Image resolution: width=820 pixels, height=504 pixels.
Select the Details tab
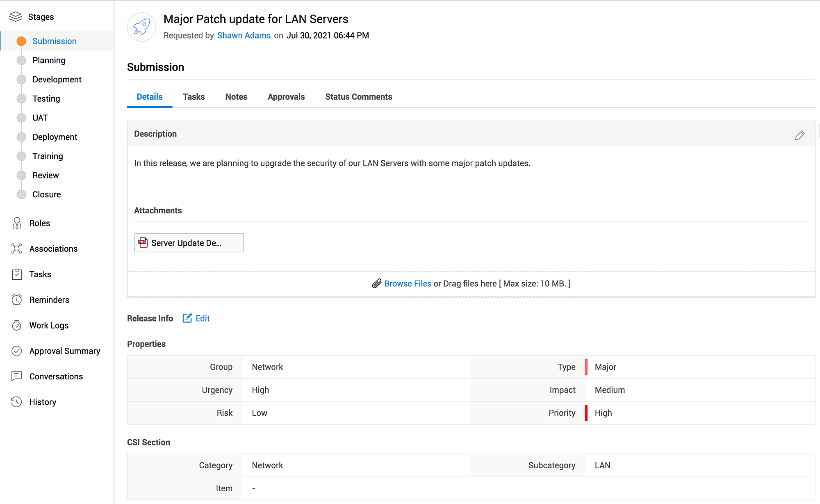pos(150,97)
